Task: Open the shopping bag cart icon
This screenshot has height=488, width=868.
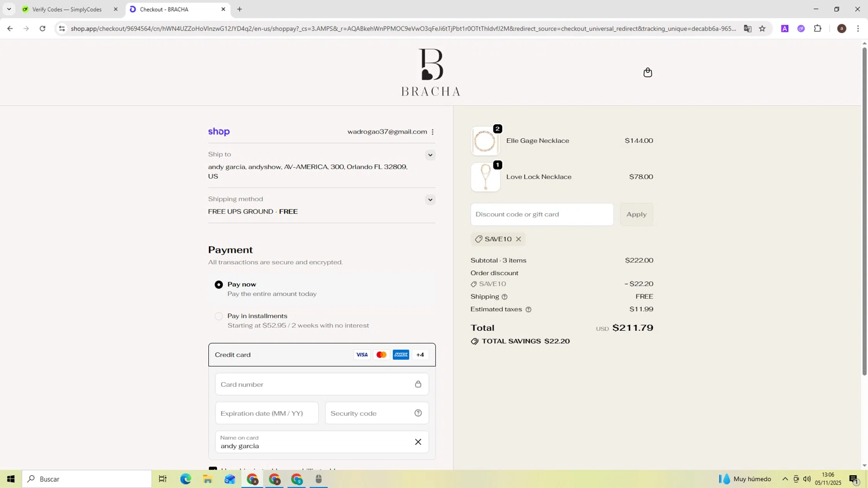Action: (x=648, y=72)
